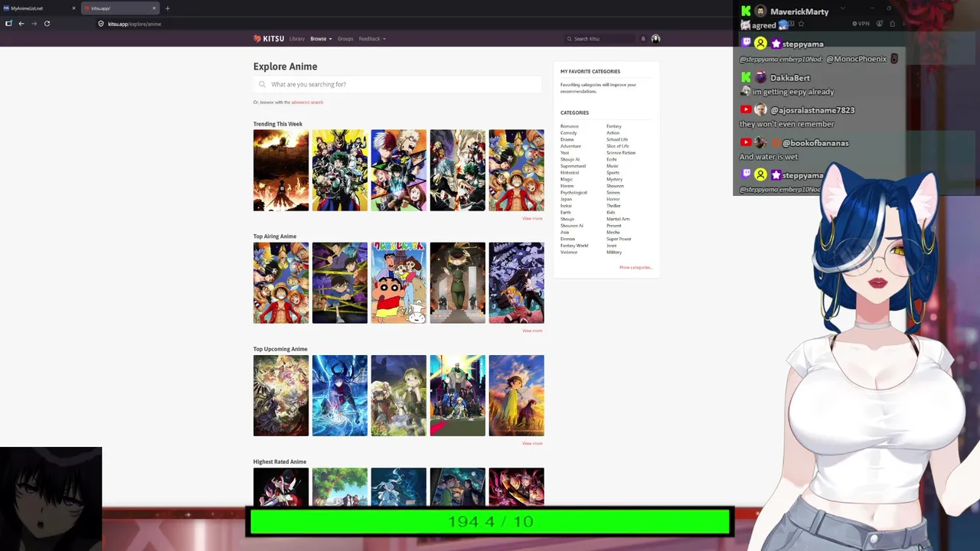Open the user avatar menu in Kitsu header
Screen dimensions: 980x551
(655, 38)
